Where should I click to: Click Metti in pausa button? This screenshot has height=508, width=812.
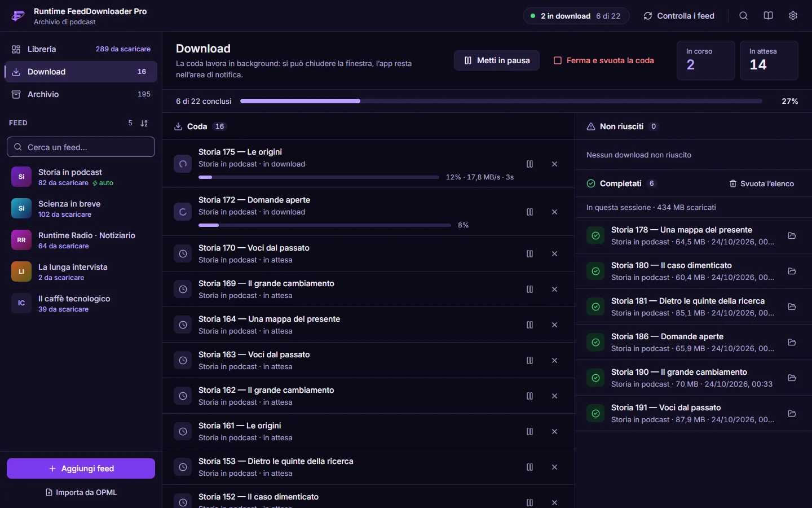pos(497,60)
